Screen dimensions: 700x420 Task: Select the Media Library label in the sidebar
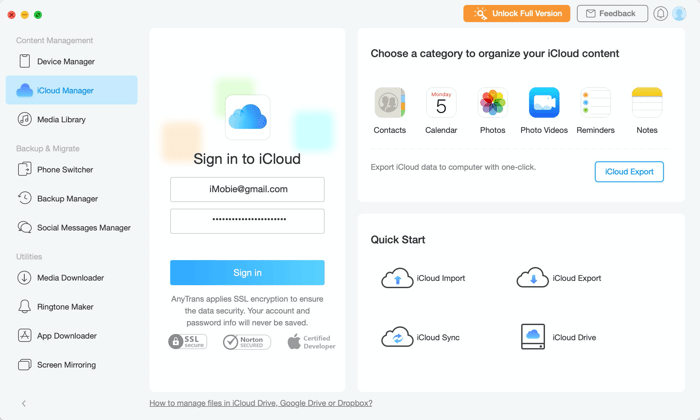pos(61,120)
